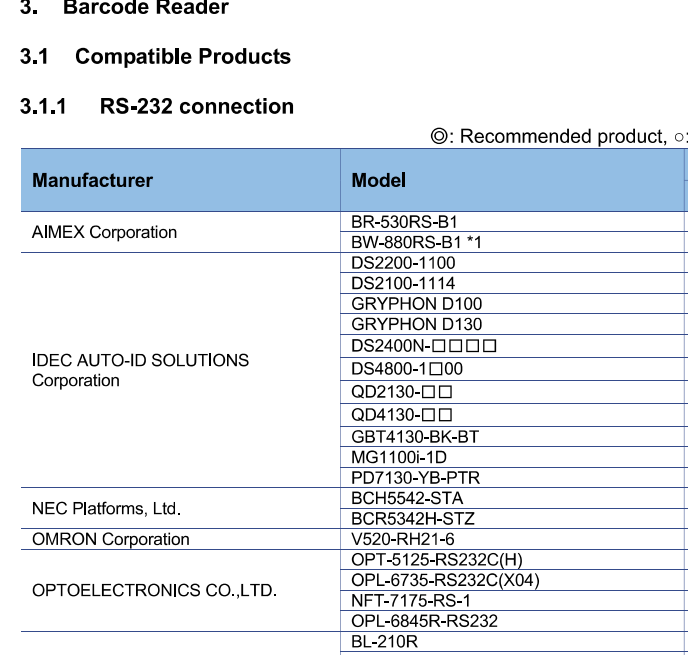Click the "Barcode Reader" section heading

145,9
